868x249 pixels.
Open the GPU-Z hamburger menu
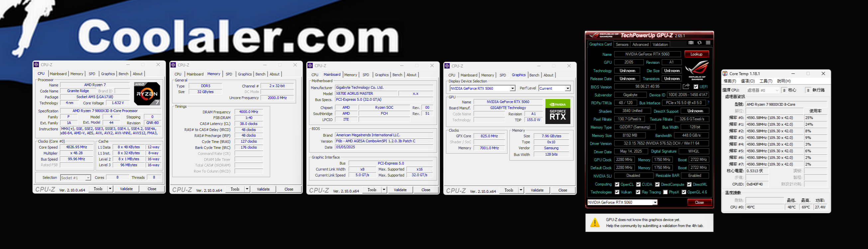tap(708, 43)
